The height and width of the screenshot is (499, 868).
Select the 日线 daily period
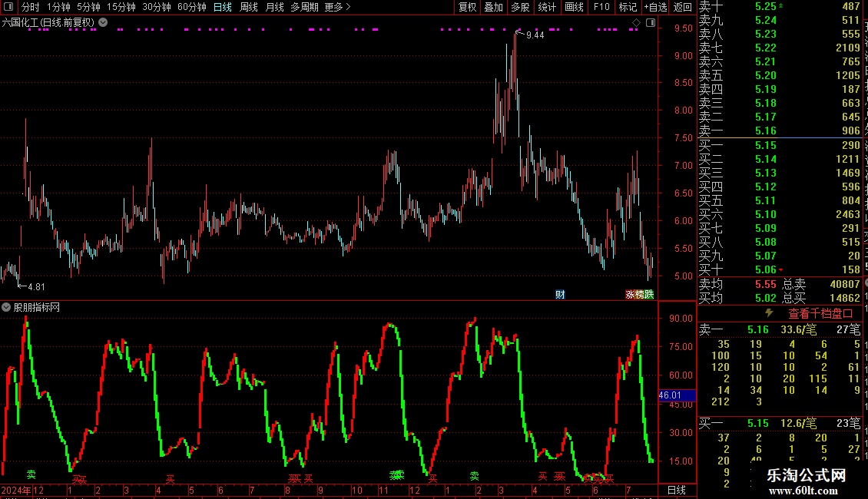pos(223,7)
